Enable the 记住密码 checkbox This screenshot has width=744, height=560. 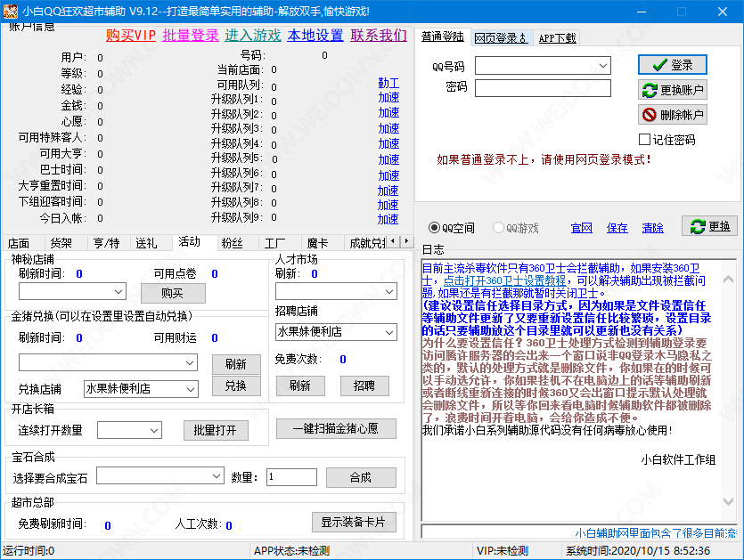coord(644,140)
